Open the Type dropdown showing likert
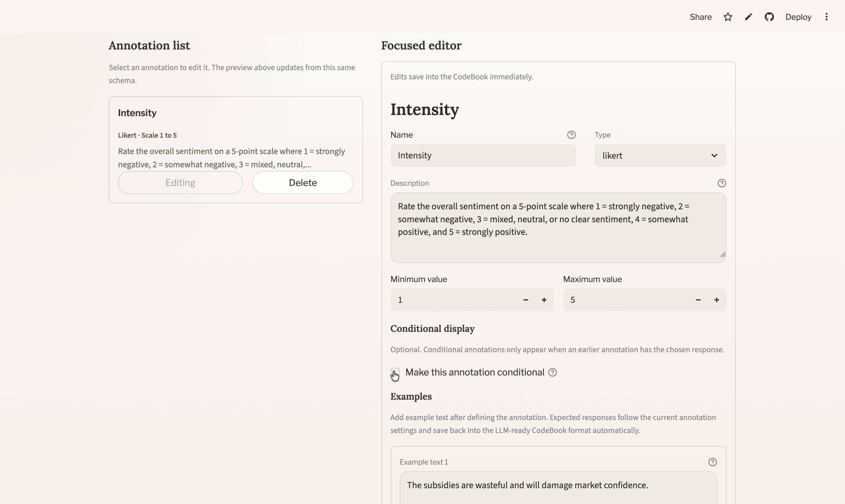 click(x=660, y=156)
